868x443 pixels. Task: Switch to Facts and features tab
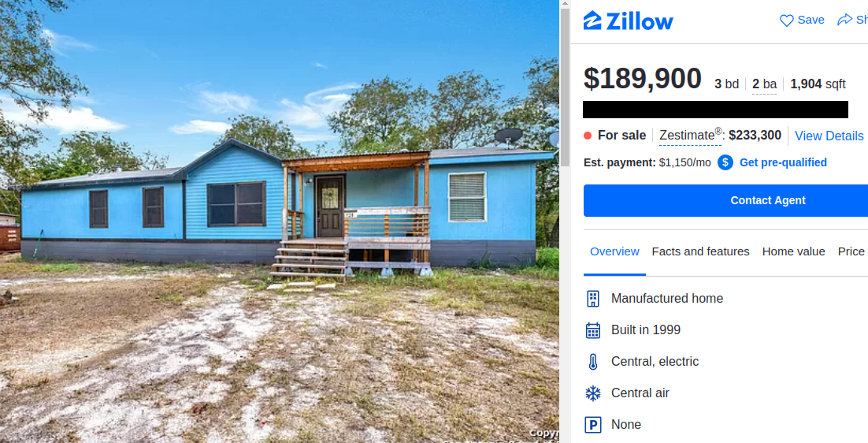click(700, 251)
